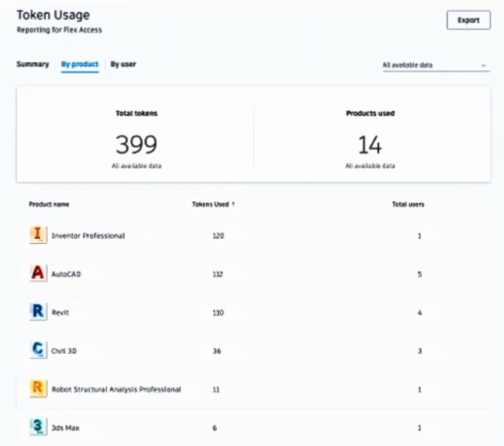This screenshot has height=446, width=504.
Task: Click the Inventor Professional product name
Action: click(x=88, y=236)
